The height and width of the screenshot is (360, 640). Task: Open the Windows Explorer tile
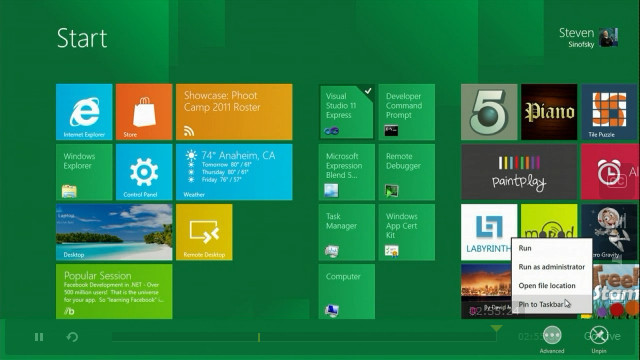pos(84,172)
